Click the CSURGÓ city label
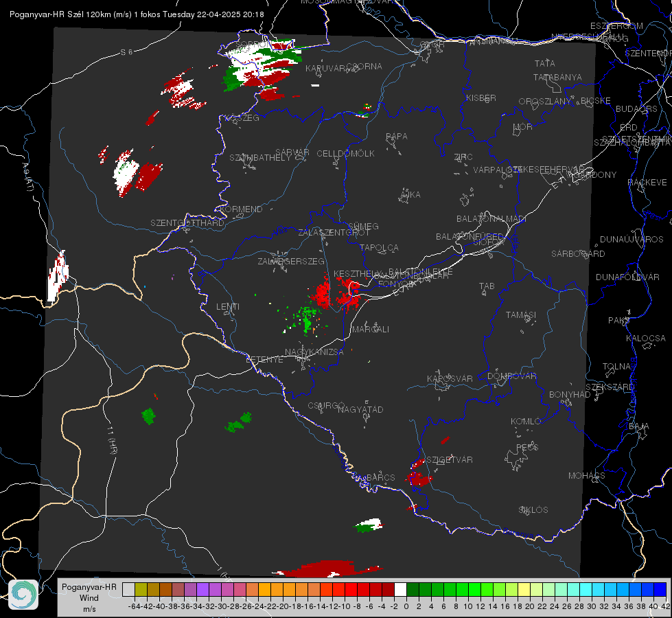 coord(326,406)
